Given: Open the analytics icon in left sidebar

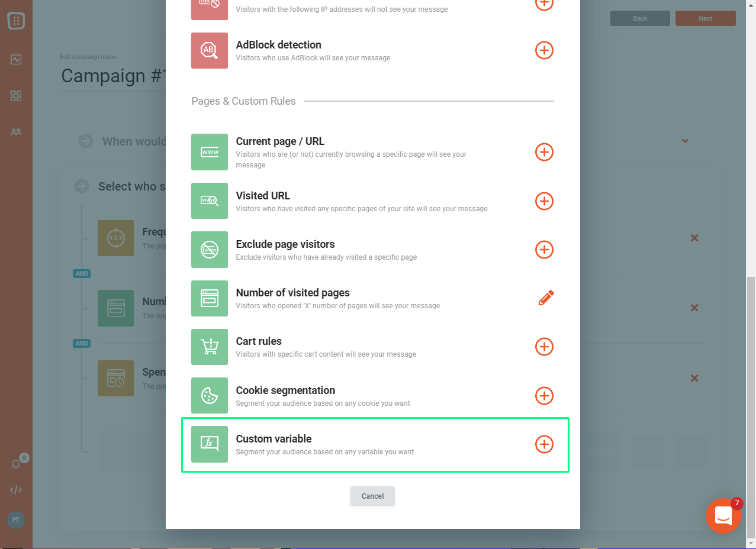Looking at the screenshot, I should [16, 60].
